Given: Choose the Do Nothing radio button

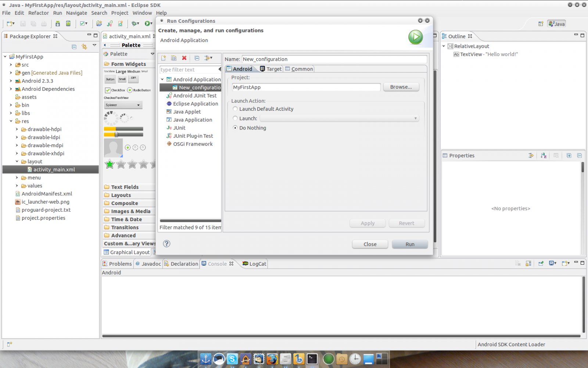Looking at the screenshot, I should 235,128.
